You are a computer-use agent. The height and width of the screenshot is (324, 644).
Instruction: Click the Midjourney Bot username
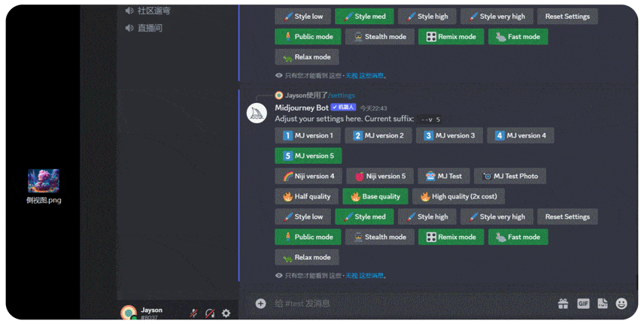coord(302,107)
